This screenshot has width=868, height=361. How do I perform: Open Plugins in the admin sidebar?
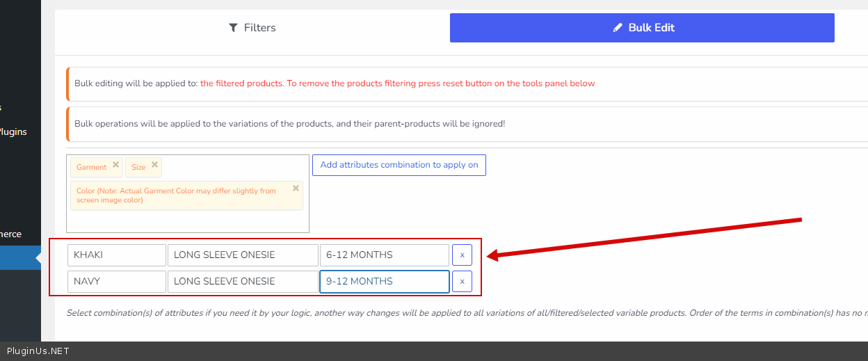(x=13, y=131)
